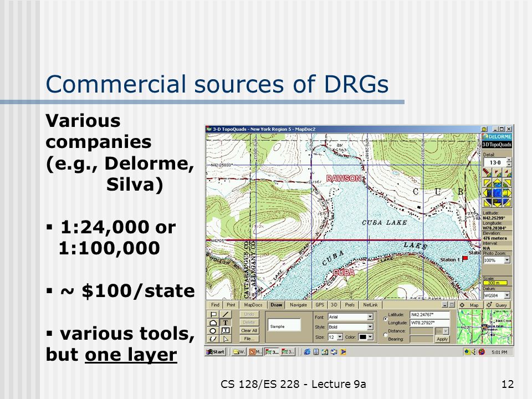532x399 pixels.
Task: Select the freehand shape draw tool
Action: point(213,339)
